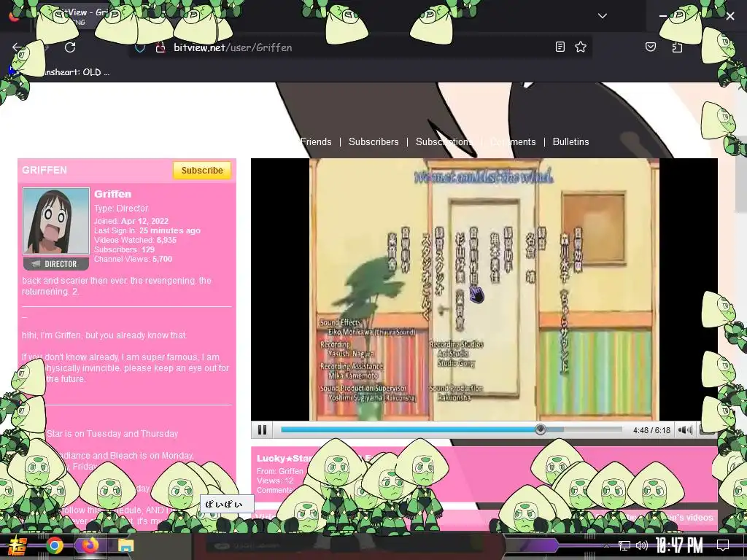Viewport: 747px width, 560px height.
Task: Reload the bitview page
Action: coord(70,47)
